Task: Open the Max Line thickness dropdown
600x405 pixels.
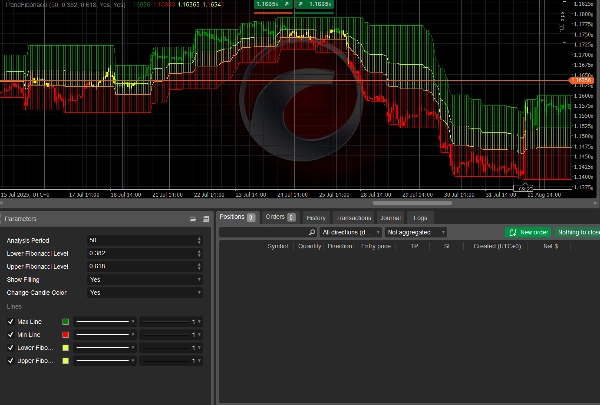Action: click(x=171, y=322)
